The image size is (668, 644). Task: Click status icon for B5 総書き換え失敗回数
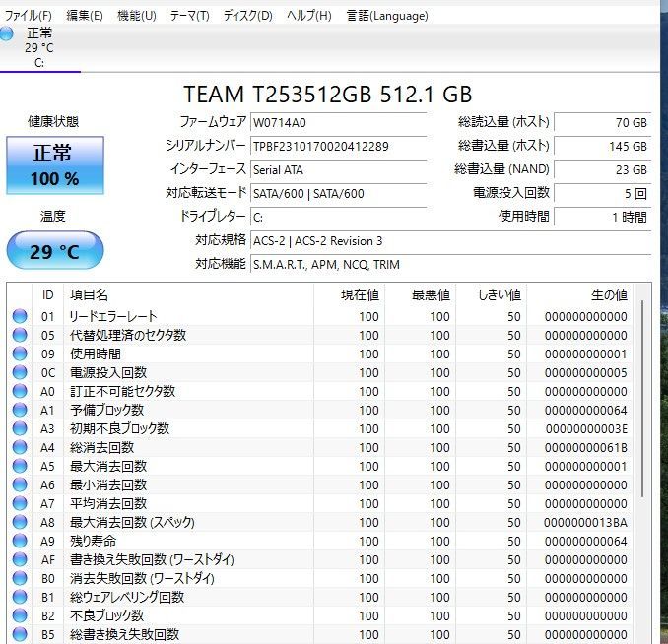pos(20,634)
